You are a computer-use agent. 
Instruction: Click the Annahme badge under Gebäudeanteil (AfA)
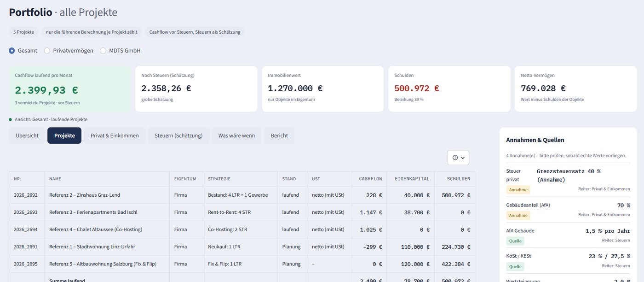click(518, 215)
